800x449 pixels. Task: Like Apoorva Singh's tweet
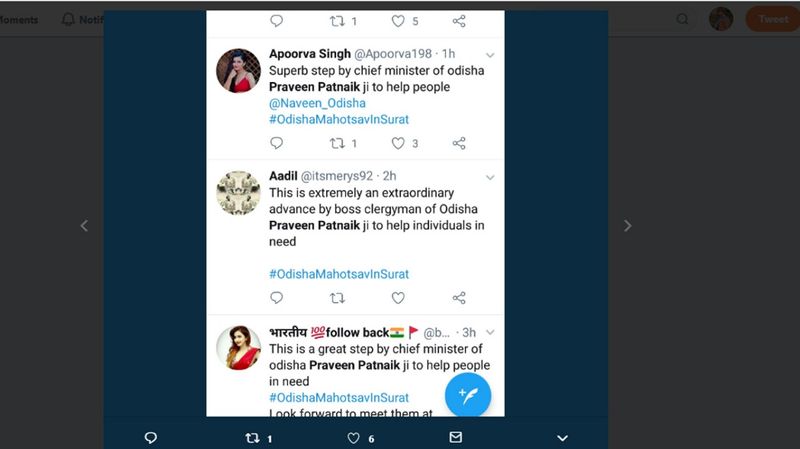398,143
